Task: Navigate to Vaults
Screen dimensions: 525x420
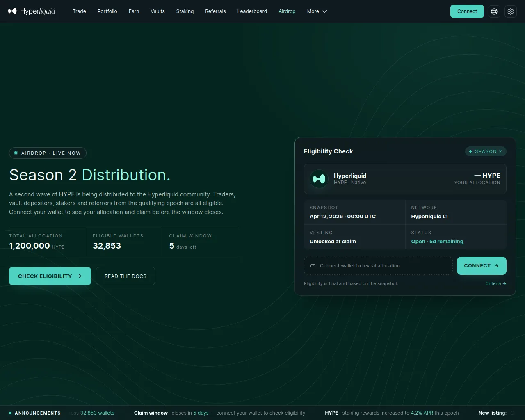Action: pos(157,11)
